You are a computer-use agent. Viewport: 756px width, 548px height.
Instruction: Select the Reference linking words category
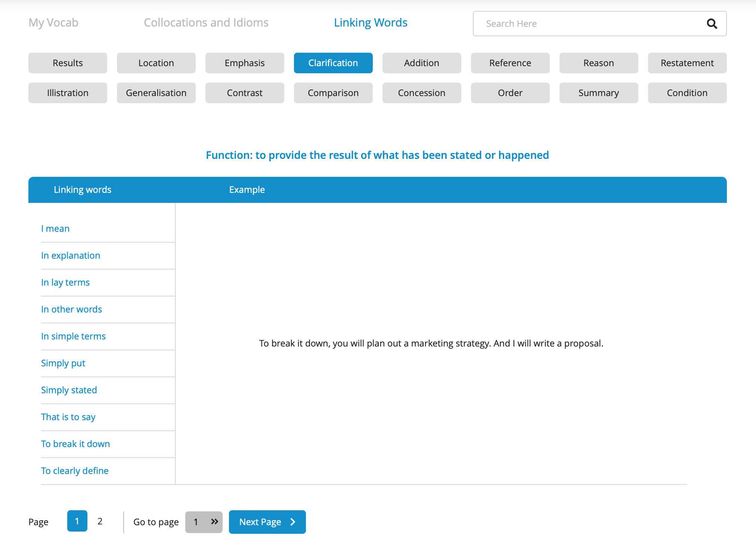pos(510,63)
